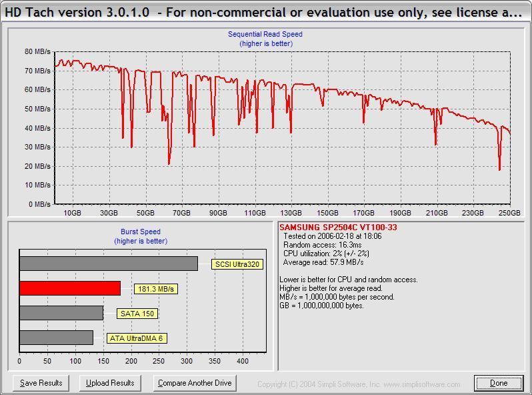
Task: Click the 150 burst axis tick label
Action: (103, 361)
